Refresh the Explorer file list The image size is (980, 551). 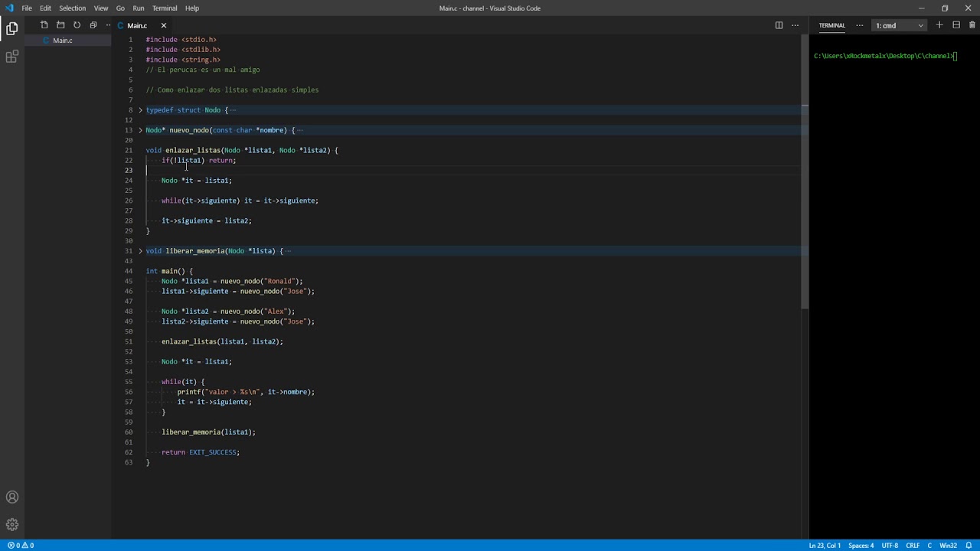click(77, 25)
